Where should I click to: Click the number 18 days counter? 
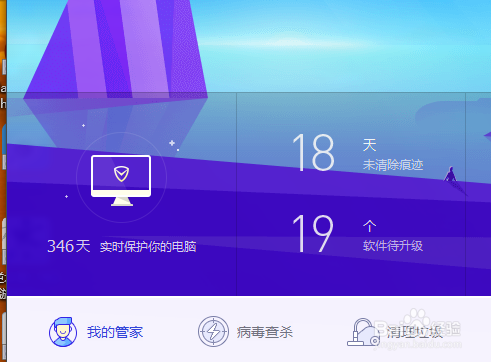point(313,152)
